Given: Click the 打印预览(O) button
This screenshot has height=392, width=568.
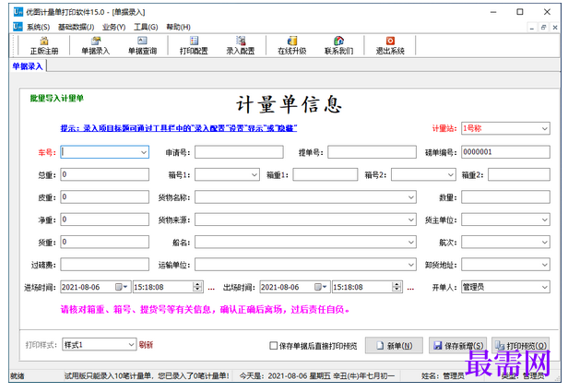Looking at the screenshot, I should pyautogui.click(x=521, y=346).
